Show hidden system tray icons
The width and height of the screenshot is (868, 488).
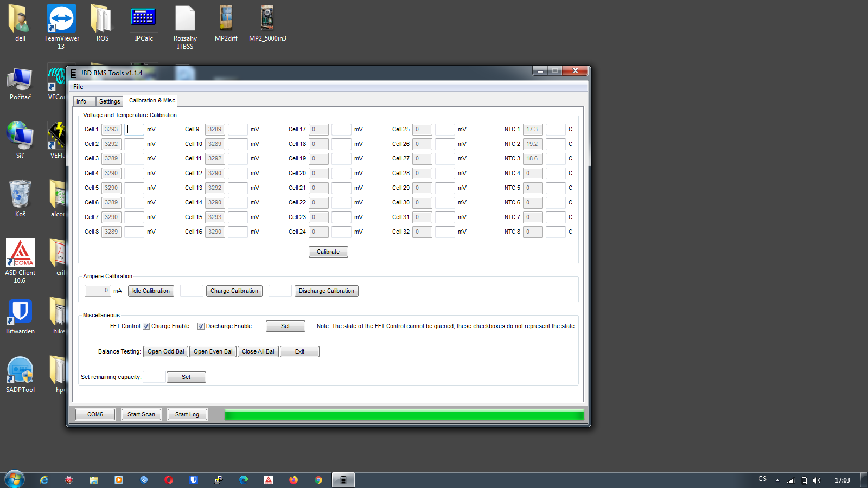(x=777, y=480)
